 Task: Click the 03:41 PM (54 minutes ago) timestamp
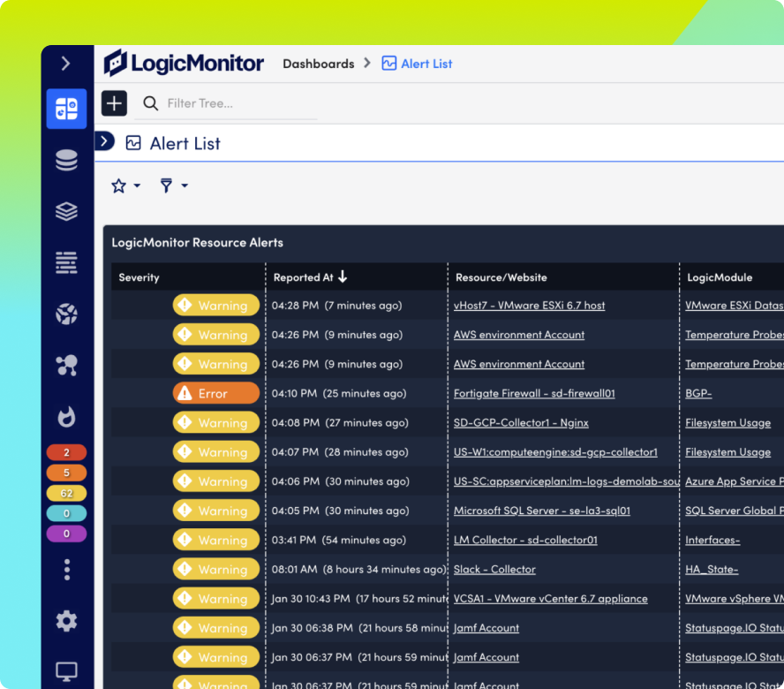click(339, 540)
